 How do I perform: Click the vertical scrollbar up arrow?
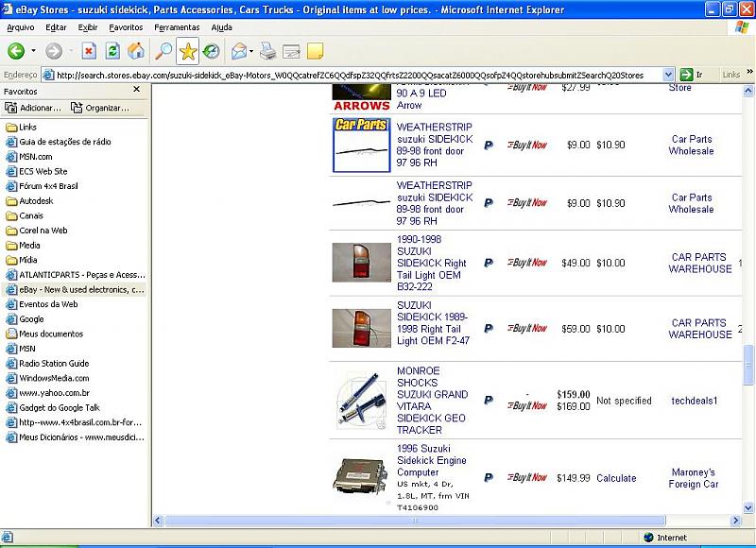pyautogui.click(x=748, y=90)
